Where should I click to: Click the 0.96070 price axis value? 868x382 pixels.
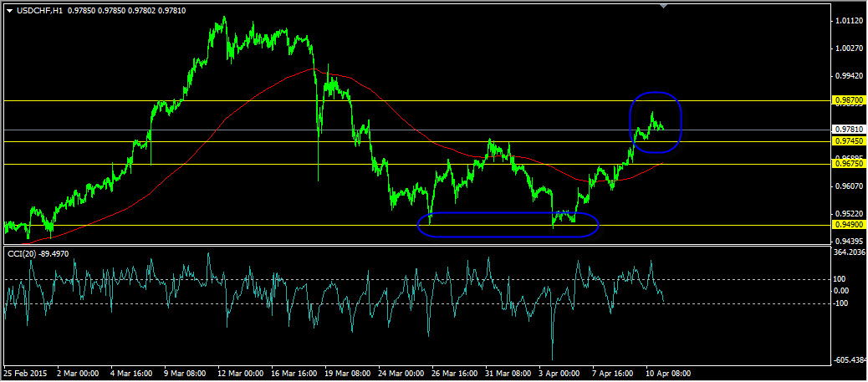pyautogui.click(x=850, y=186)
